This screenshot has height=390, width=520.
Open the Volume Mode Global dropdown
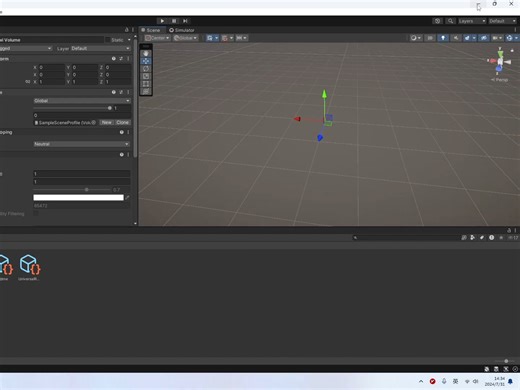[x=82, y=101]
